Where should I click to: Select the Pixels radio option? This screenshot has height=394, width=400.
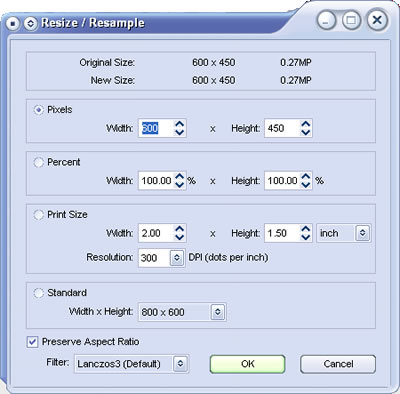pyautogui.click(x=39, y=110)
